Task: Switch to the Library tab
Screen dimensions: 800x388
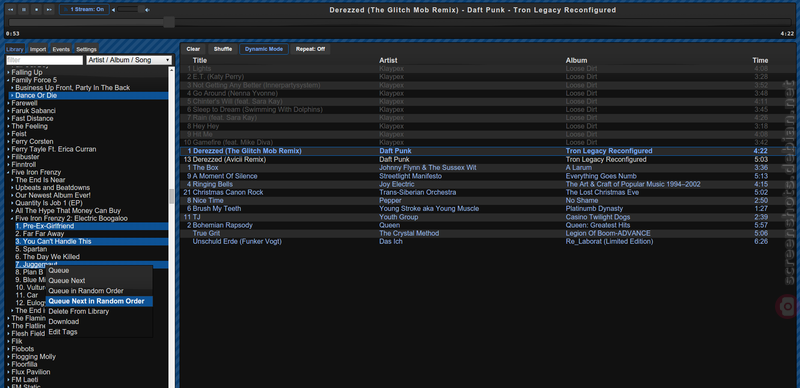Action: (15, 50)
